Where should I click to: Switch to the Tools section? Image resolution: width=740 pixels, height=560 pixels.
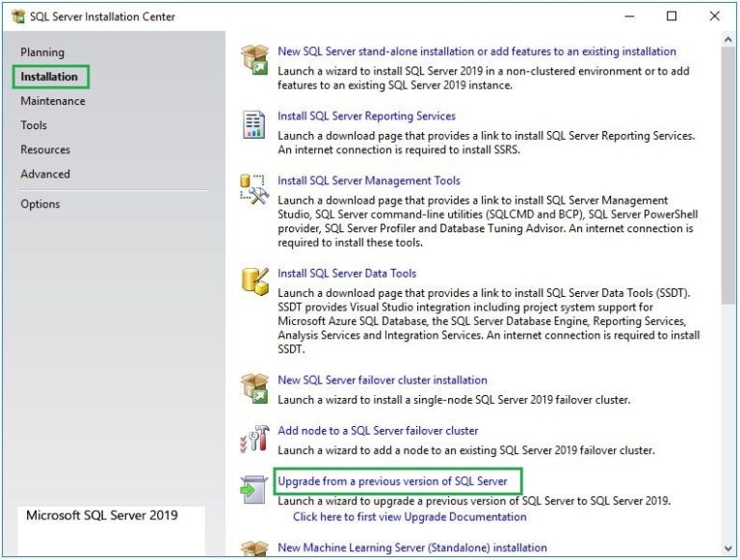click(x=34, y=125)
